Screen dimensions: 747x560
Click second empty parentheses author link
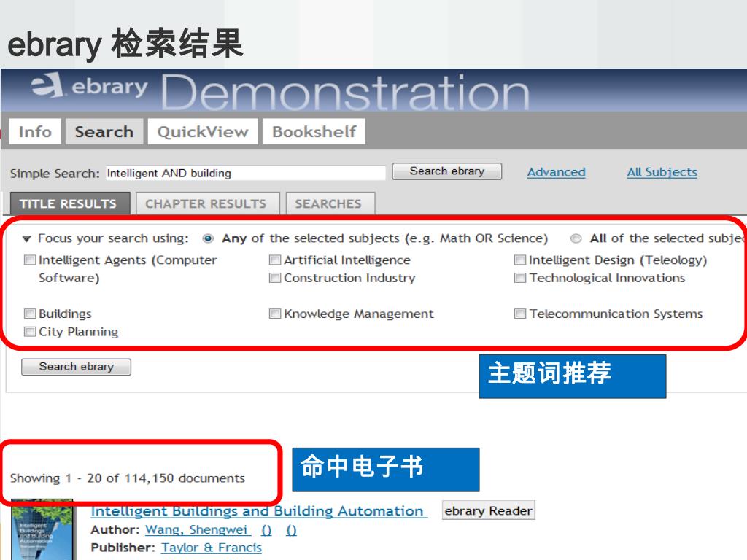pos(291,530)
